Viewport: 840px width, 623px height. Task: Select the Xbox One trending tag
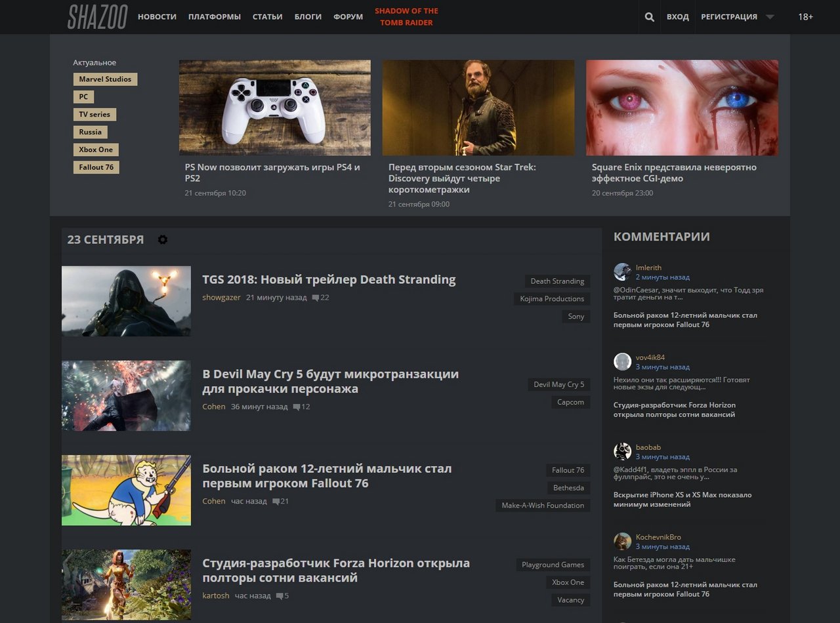coord(96,150)
